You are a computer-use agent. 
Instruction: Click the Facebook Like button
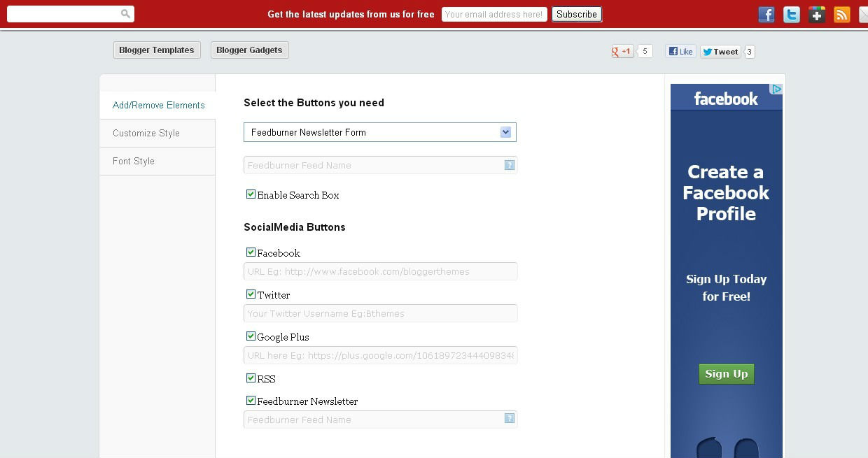click(680, 51)
